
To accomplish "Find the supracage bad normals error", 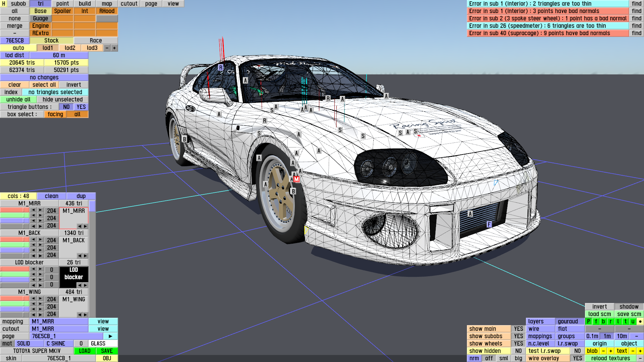I will [x=636, y=33].
